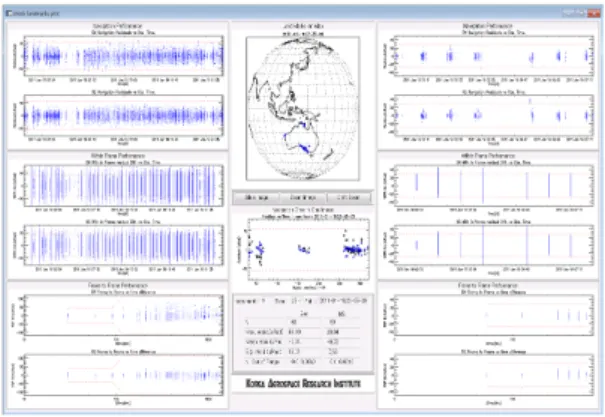Select right panel lower Frame to Frame plot
Image resolution: width=605 pixels, height=417 pixels.
pos(494,375)
